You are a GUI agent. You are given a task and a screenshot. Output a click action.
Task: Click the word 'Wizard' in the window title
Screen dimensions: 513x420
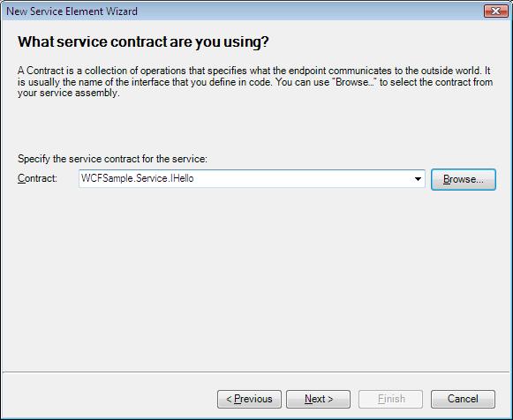tap(123, 11)
